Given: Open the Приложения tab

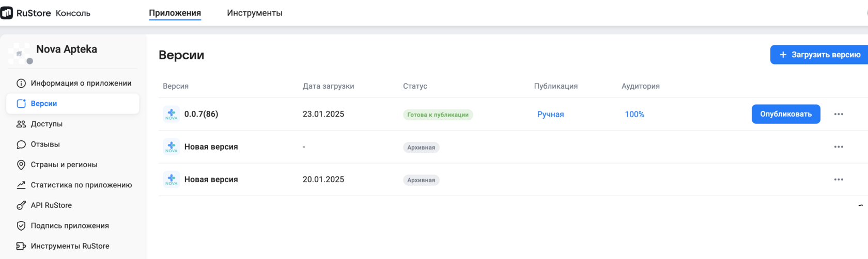Looking at the screenshot, I should pyautogui.click(x=175, y=13).
